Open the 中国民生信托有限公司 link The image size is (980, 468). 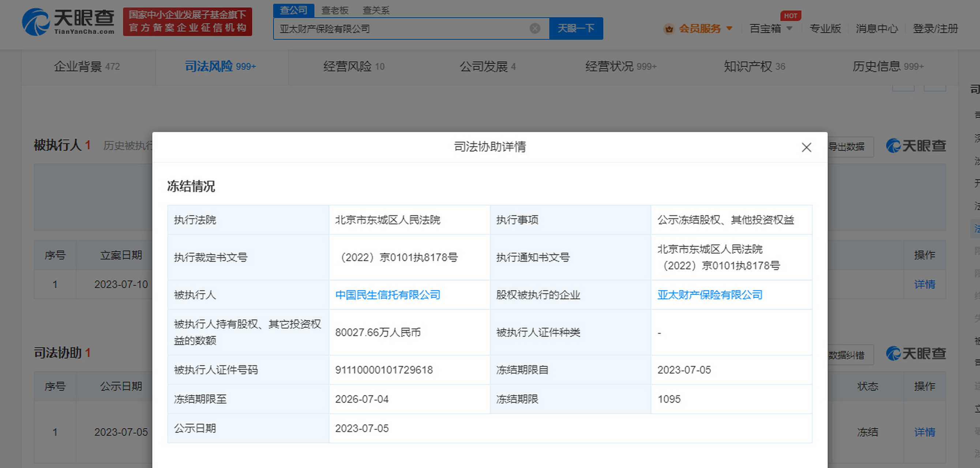click(388, 295)
